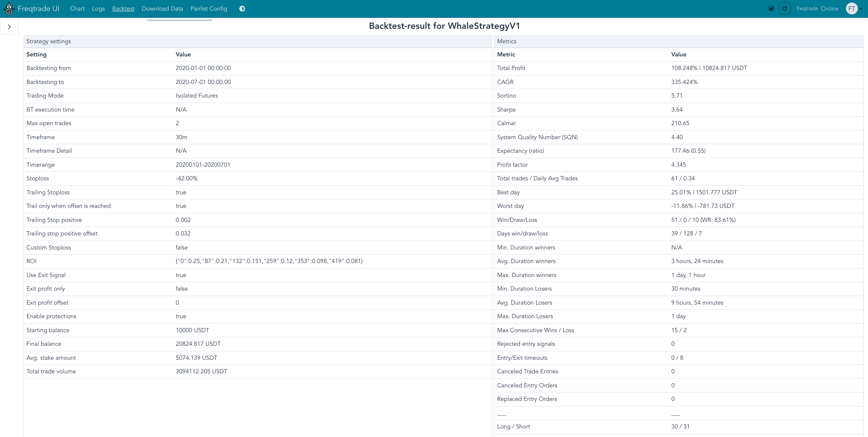Click the Strategy settings panel header
868x437 pixels.
[49, 41]
